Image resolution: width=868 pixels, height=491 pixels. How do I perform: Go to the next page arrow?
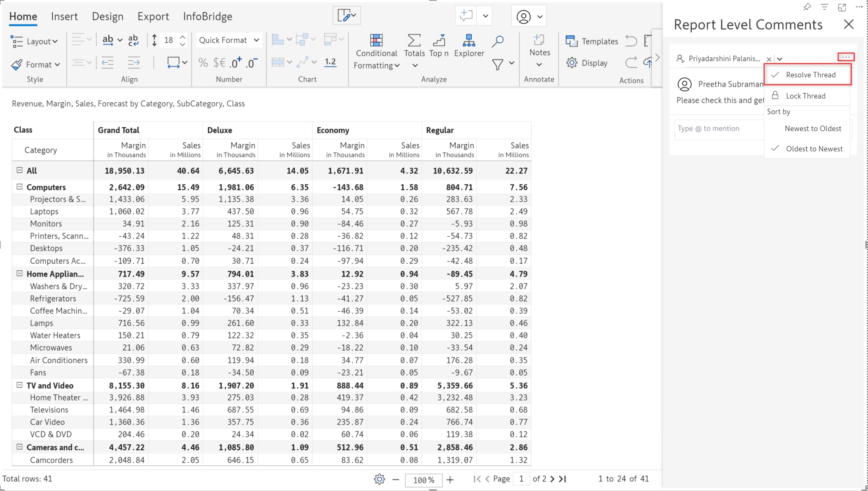552,479
